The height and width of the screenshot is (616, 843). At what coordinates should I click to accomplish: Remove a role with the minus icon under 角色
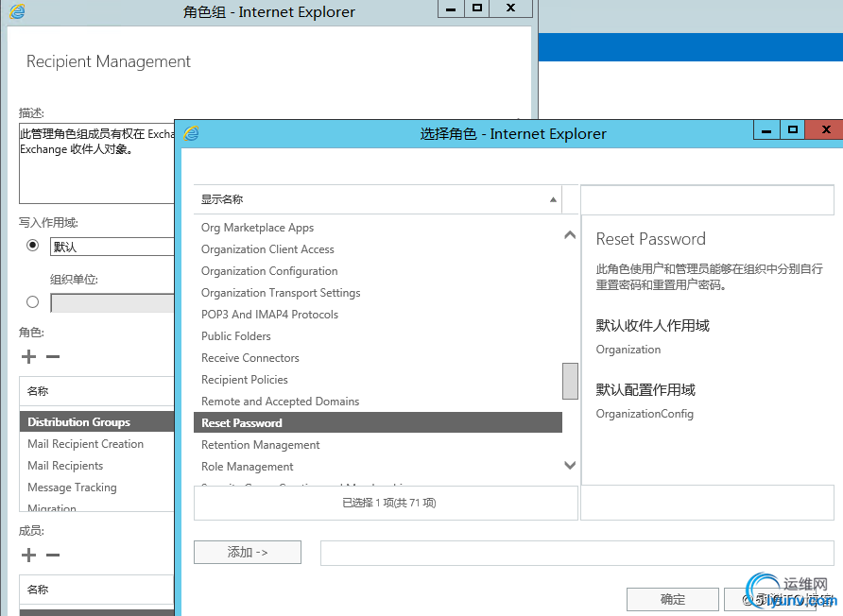tap(53, 356)
